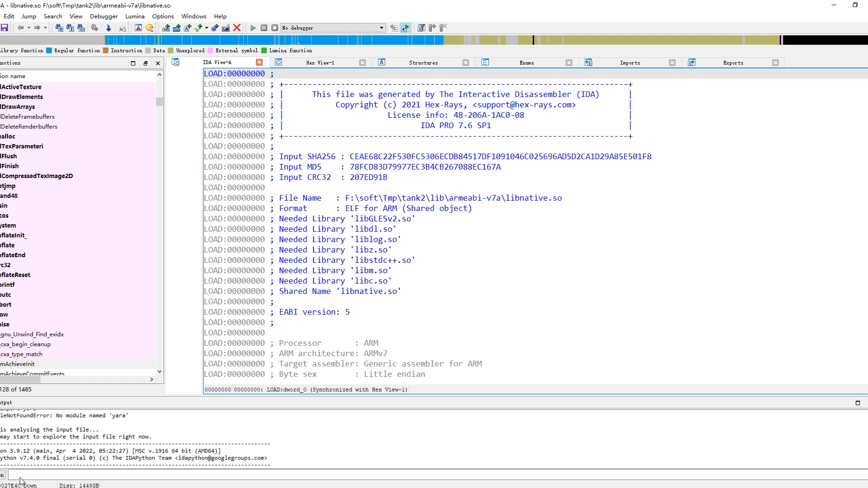Screen dimensions: 868x488
Task: Open the debugger selection dropdown
Action: [381, 28]
